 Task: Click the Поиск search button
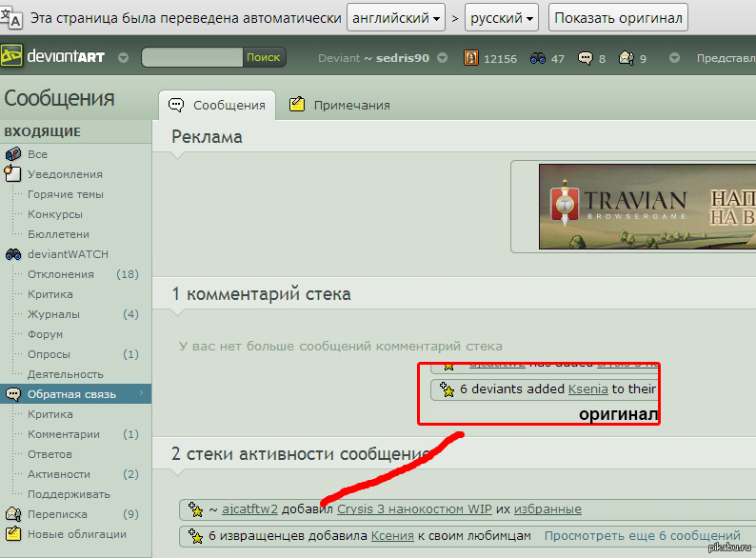pos(263,57)
